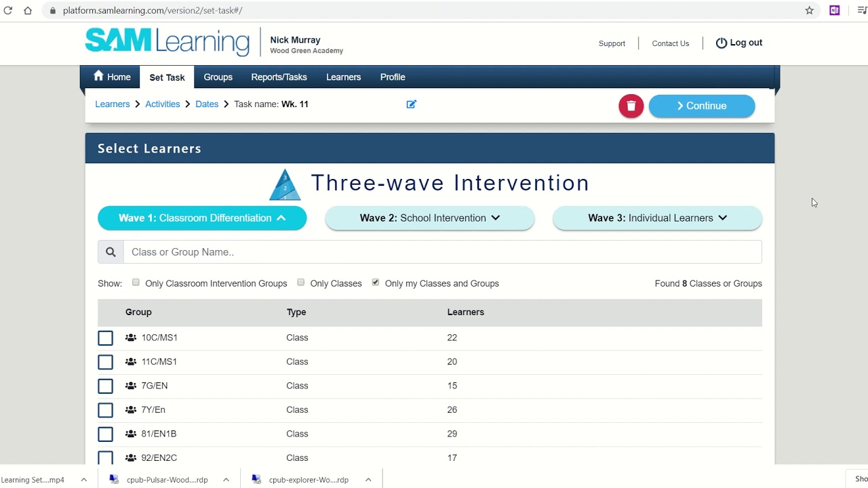This screenshot has height=488, width=868.
Task: Click the Three-wave Intervention pyramid icon
Action: pos(285,185)
